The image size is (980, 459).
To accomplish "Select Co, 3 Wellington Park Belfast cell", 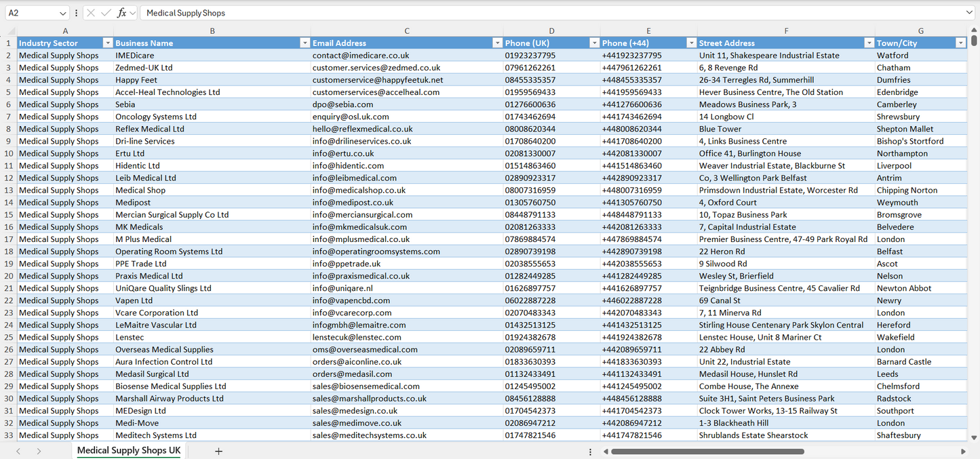I will click(x=786, y=178).
